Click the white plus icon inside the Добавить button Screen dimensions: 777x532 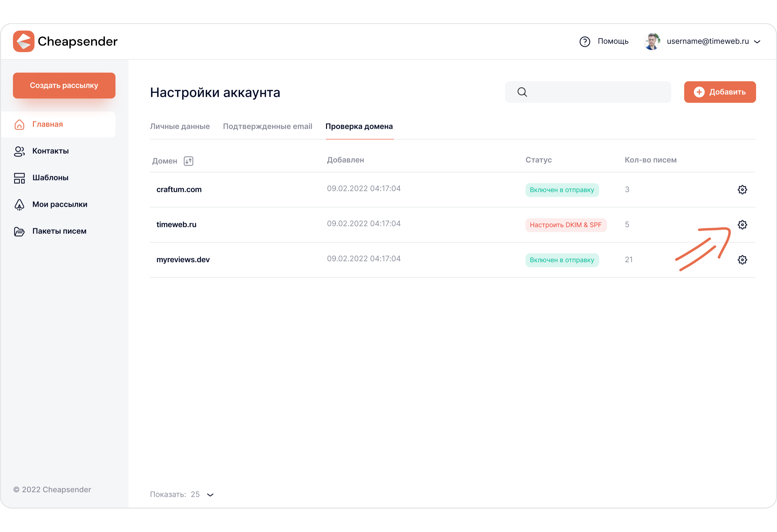pos(699,92)
